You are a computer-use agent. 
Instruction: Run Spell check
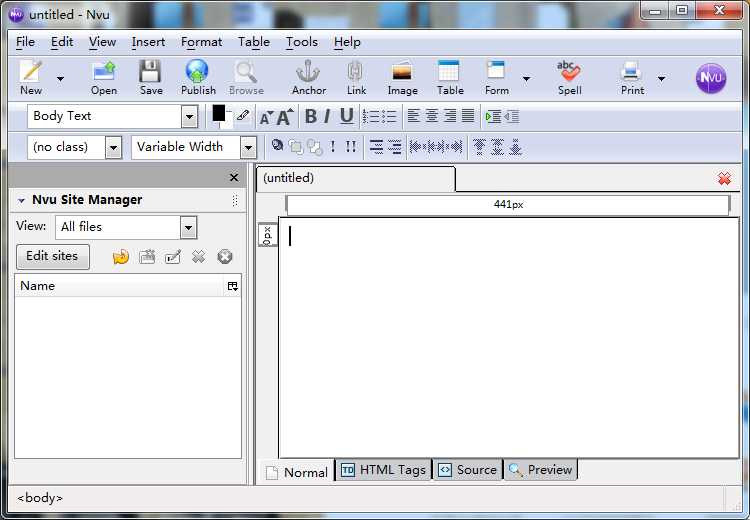click(569, 77)
